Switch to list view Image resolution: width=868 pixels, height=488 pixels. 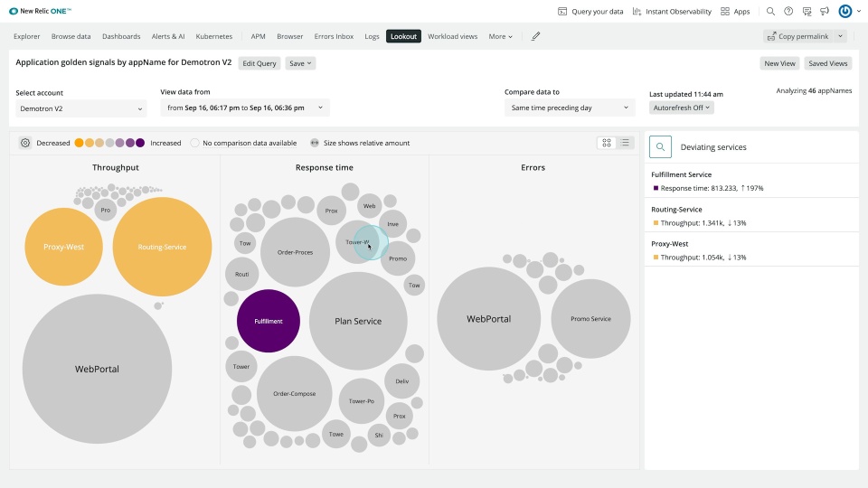[x=625, y=143]
